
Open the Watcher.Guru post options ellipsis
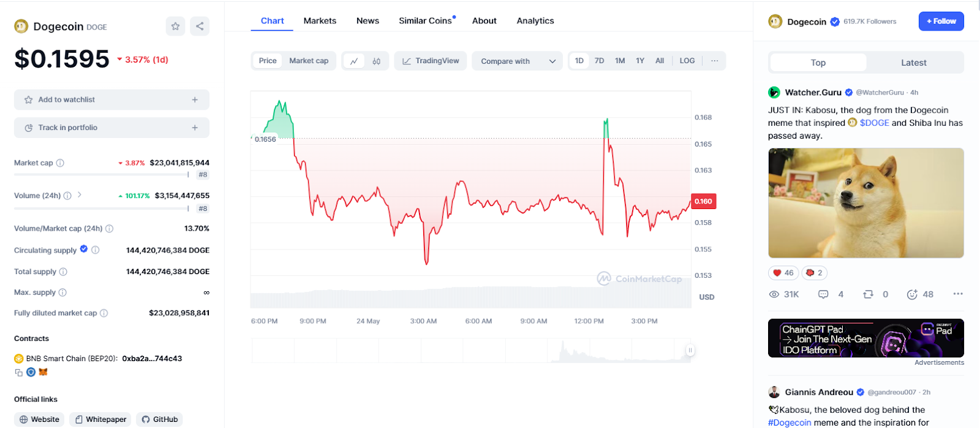click(958, 294)
